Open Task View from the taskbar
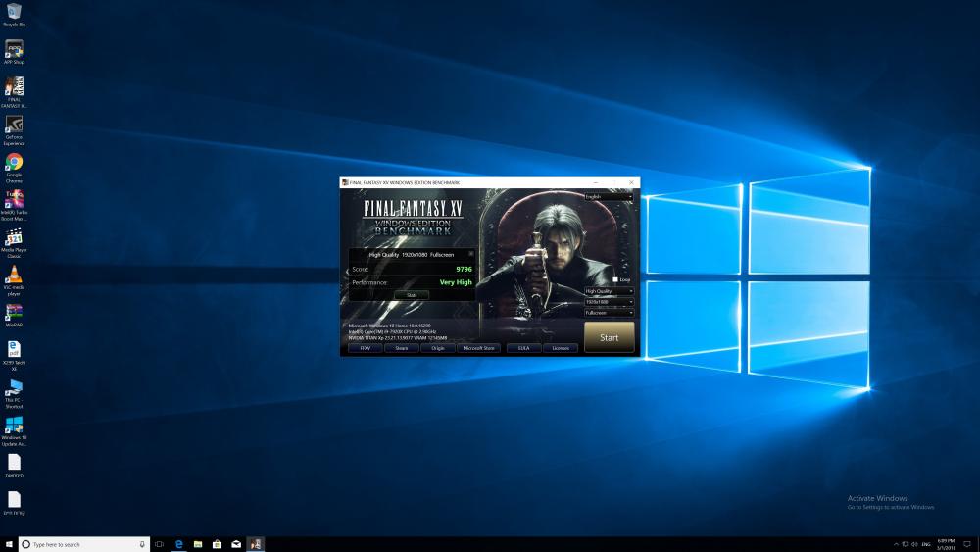 coord(160,544)
